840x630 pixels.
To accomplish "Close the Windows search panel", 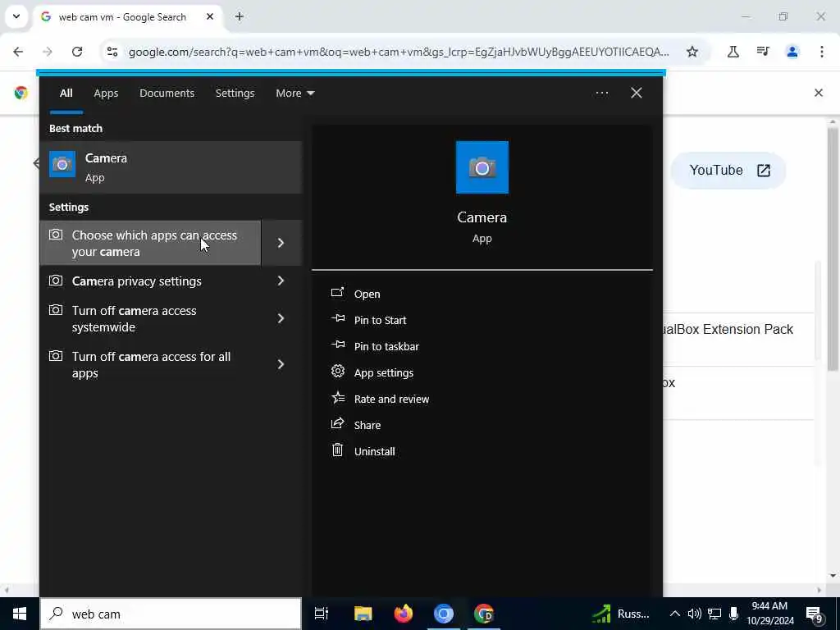I will [x=636, y=93].
